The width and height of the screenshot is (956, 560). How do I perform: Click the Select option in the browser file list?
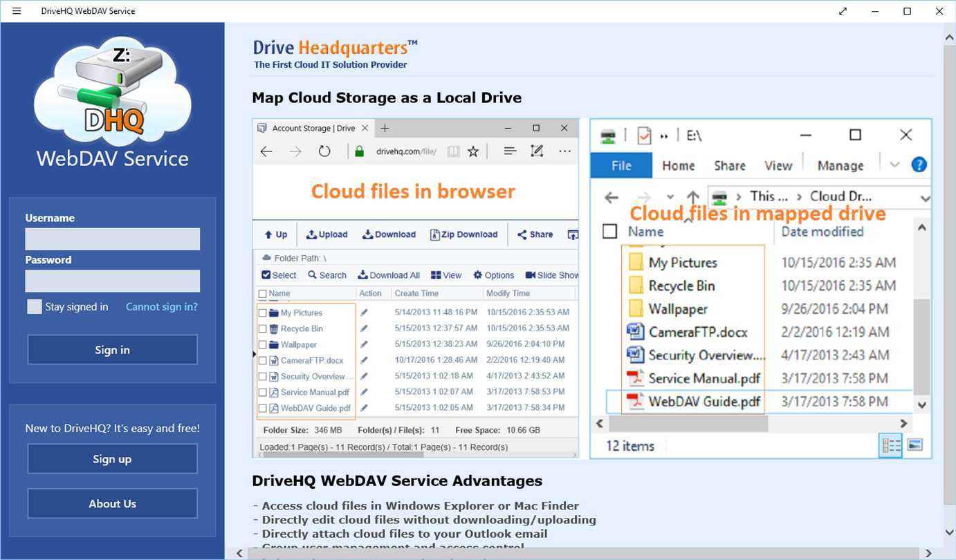[x=279, y=275]
